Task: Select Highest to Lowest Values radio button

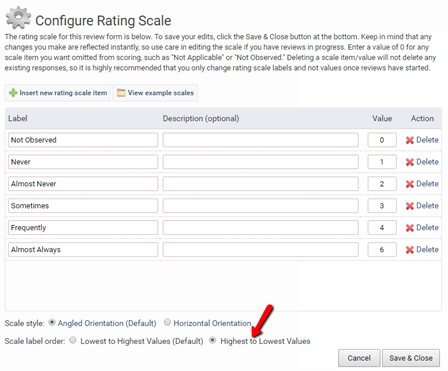Action: tap(212, 340)
